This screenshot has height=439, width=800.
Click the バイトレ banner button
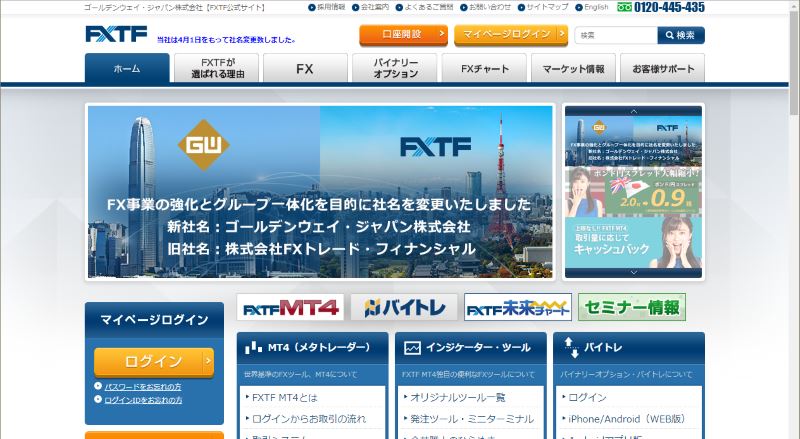(x=404, y=307)
